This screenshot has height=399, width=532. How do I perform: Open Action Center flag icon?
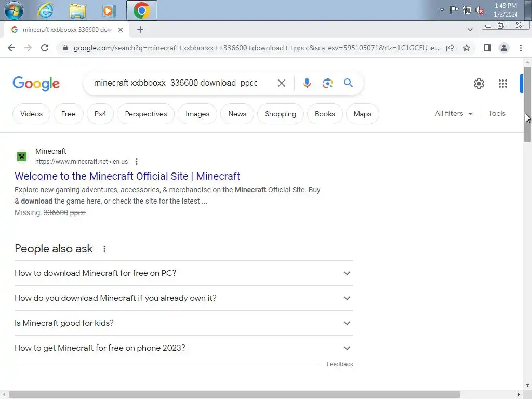454,9
